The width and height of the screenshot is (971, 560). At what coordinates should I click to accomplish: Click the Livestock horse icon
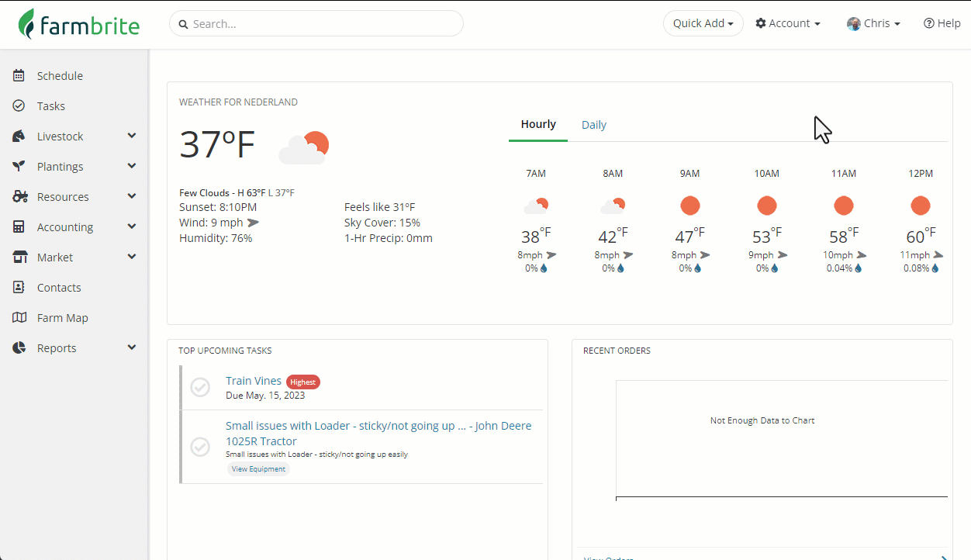pos(19,136)
